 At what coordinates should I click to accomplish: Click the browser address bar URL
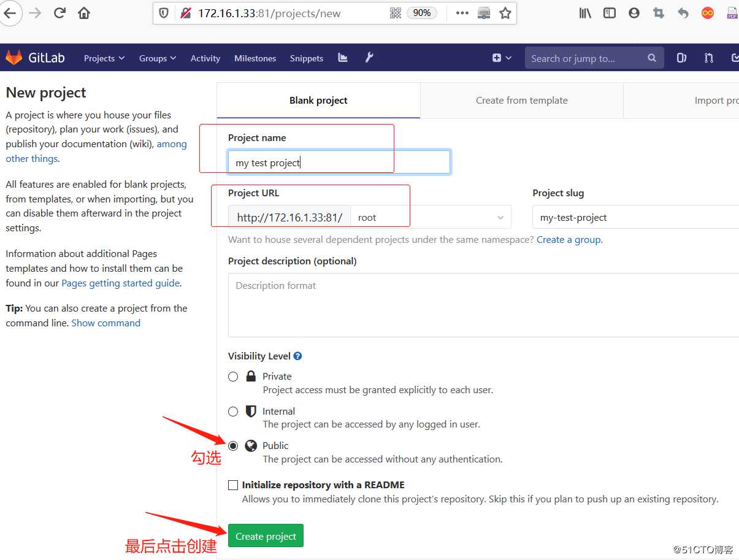pyautogui.click(x=269, y=13)
